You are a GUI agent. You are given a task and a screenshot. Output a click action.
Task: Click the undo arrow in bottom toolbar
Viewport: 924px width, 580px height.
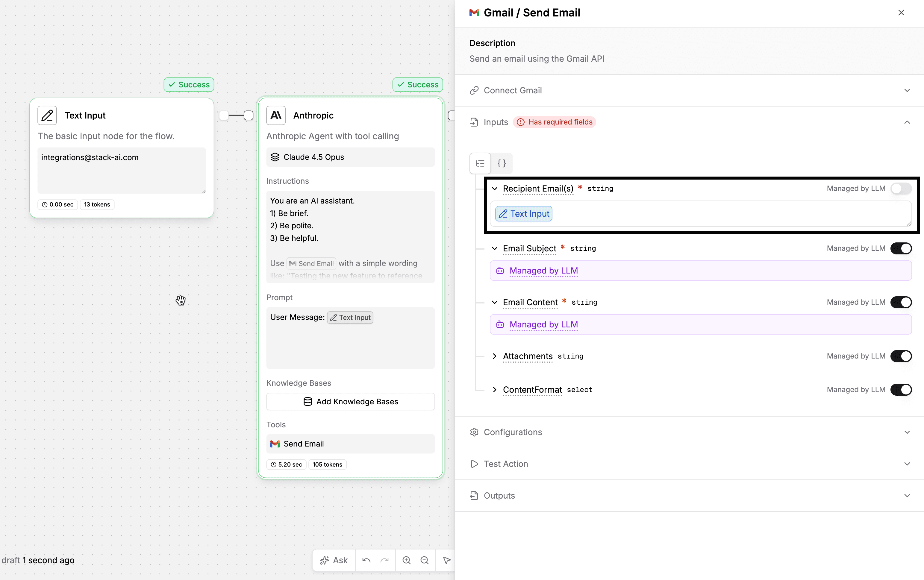click(x=366, y=561)
